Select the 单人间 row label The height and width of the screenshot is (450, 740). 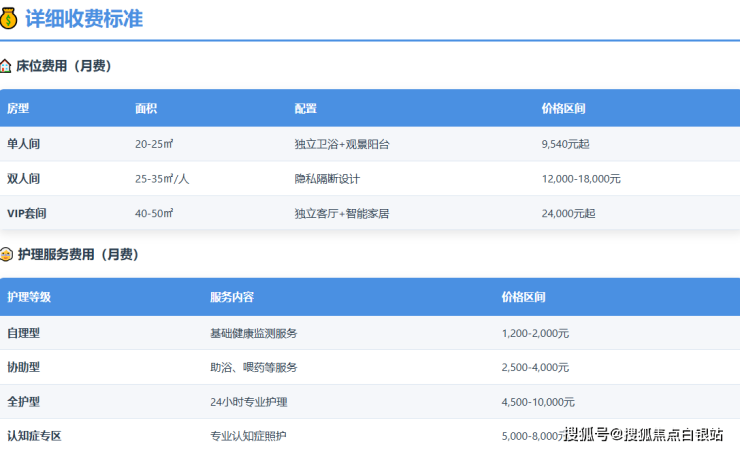(23, 144)
